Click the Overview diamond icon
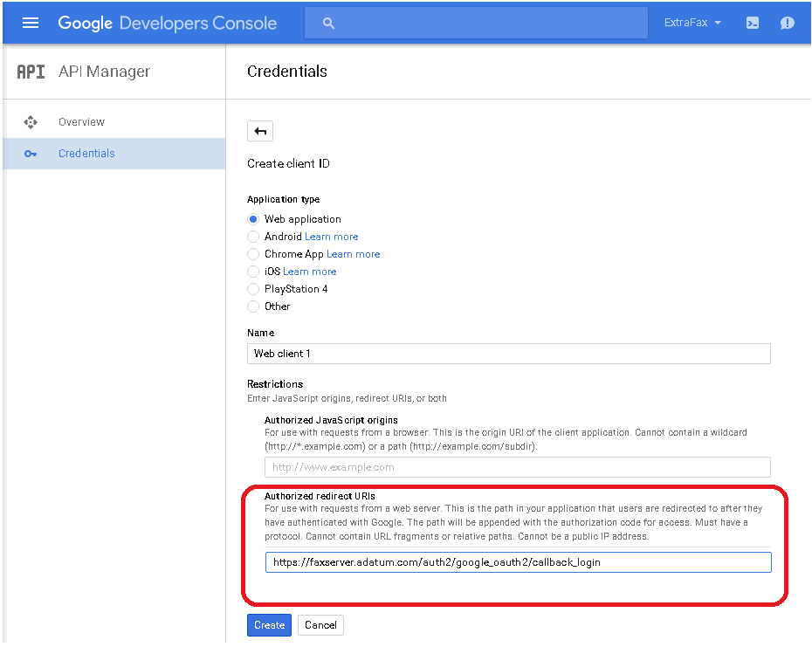812x647 pixels. [31, 122]
